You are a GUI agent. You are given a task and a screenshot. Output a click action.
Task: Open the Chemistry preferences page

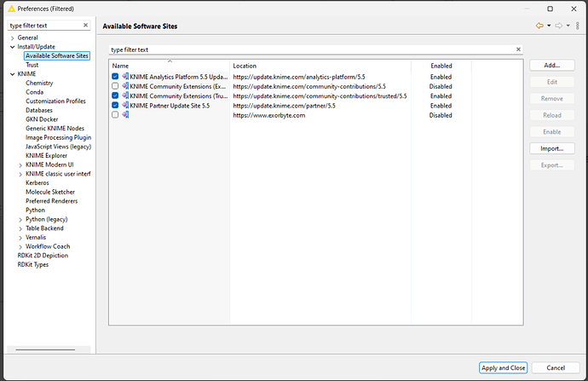point(39,83)
